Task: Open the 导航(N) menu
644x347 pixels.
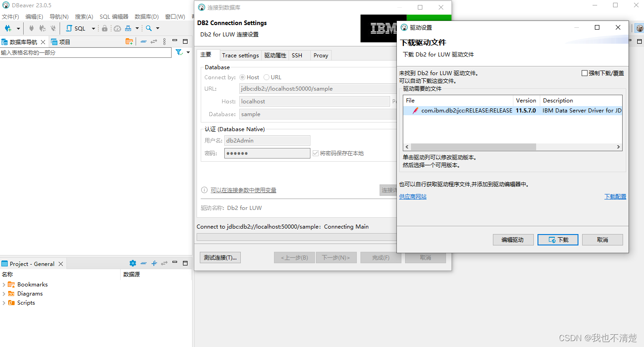Action: click(x=59, y=16)
